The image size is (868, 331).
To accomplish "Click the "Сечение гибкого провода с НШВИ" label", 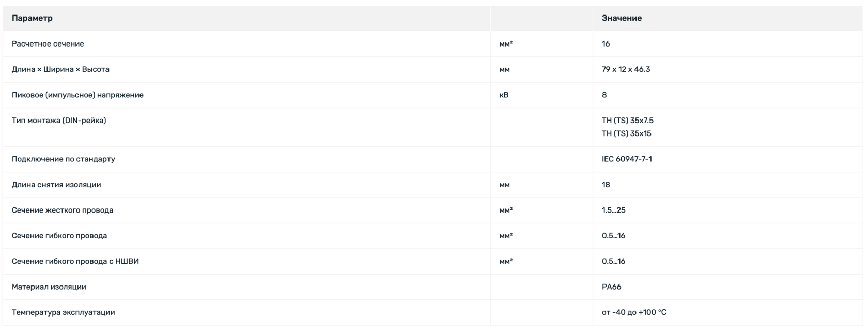I will (x=75, y=262).
